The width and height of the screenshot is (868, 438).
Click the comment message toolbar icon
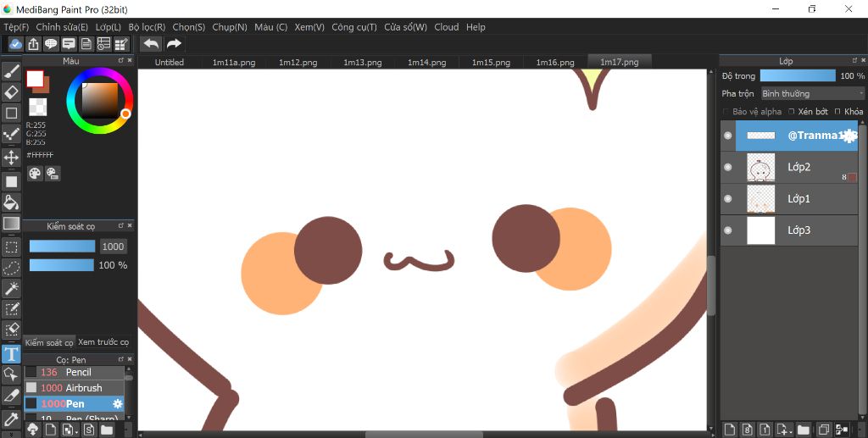tap(69, 44)
